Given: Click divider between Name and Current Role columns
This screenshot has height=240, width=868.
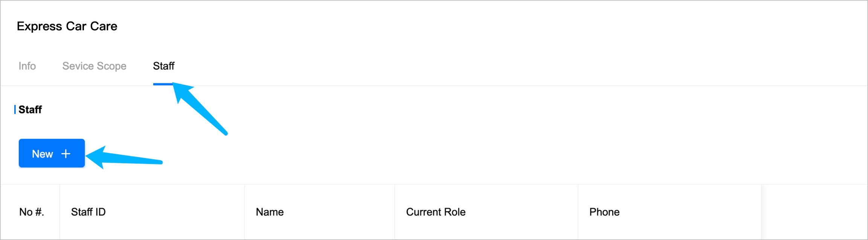Looking at the screenshot, I should (x=395, y=212).
